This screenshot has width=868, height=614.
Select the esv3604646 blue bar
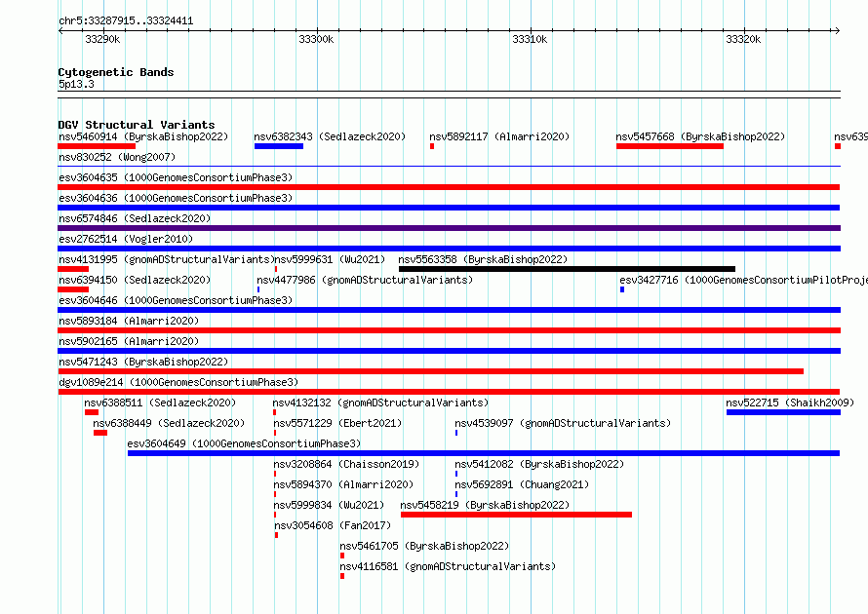click(450, 310)
